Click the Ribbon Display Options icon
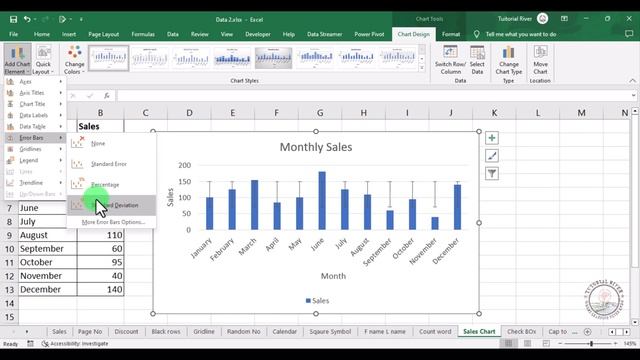640x360 pixels. tap(564, 19)
